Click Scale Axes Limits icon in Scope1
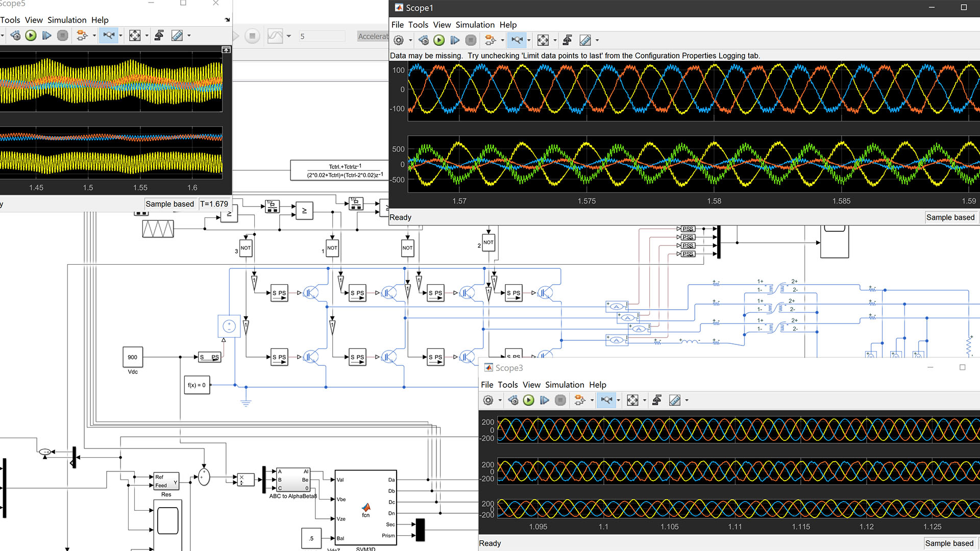This screenshot has height=551, width=980. coord(543,40)
